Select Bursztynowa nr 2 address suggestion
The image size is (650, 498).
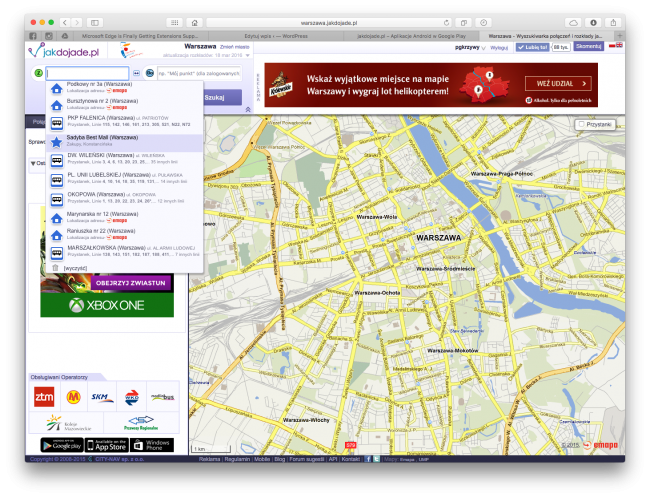[x=125, y=104]
